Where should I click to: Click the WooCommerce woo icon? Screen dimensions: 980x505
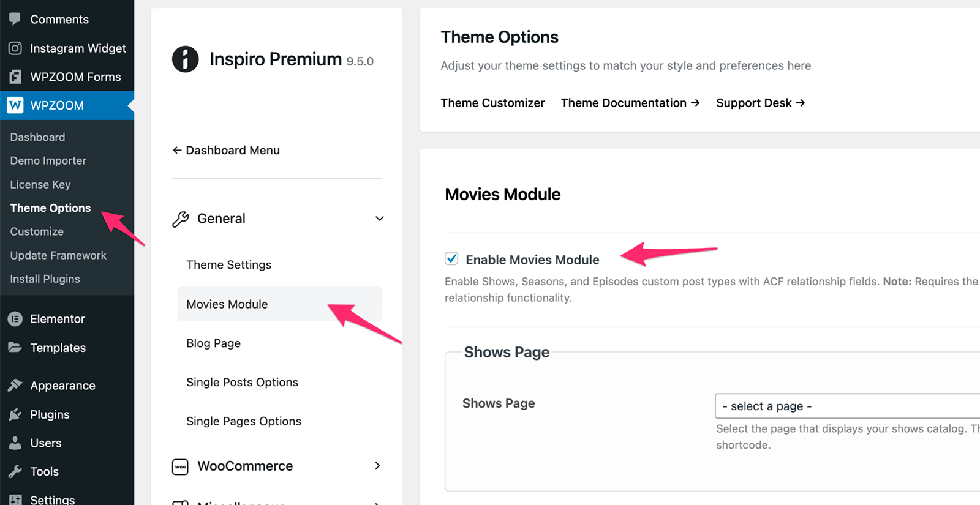click(180, 466)
